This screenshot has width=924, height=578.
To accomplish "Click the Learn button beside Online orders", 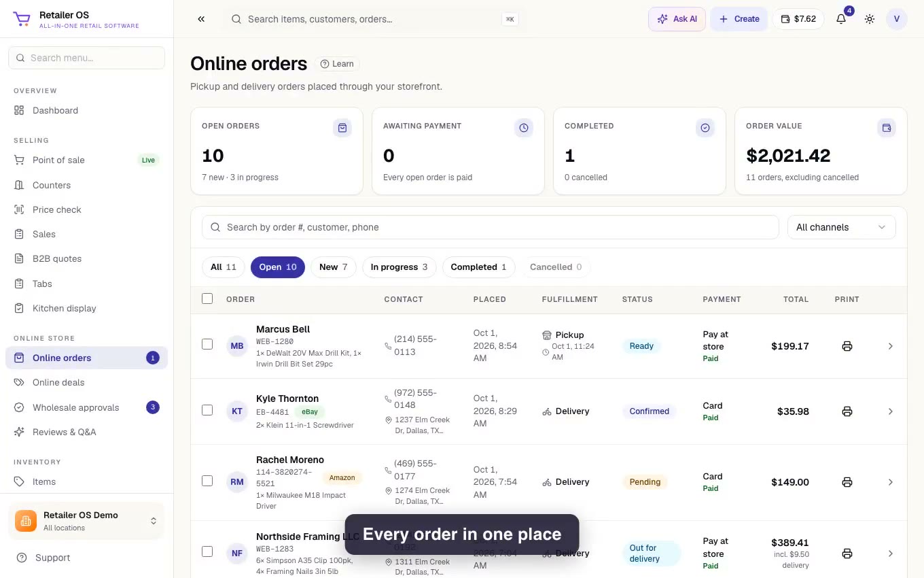I will (x=337, y=64).
